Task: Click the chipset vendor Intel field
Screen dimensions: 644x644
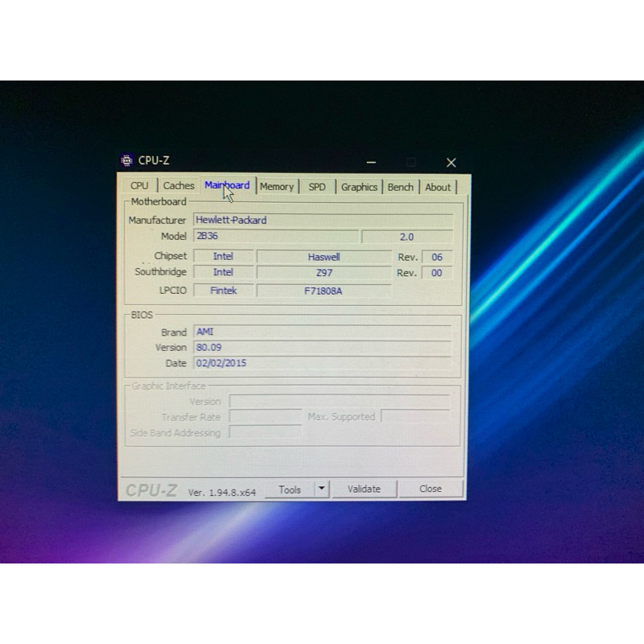Action: coord(224,256)
